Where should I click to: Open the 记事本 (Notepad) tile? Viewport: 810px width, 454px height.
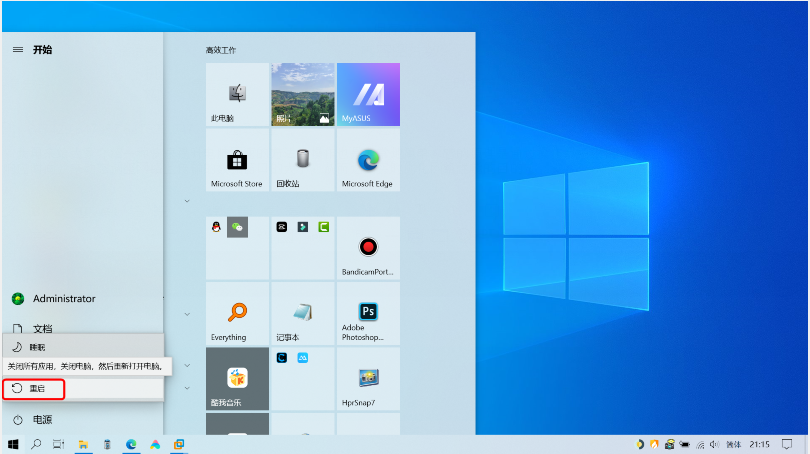(x=302, y=314)
